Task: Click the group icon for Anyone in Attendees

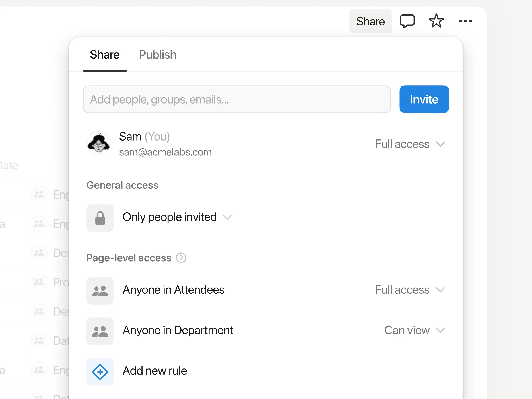Action: tap(100, 291)
